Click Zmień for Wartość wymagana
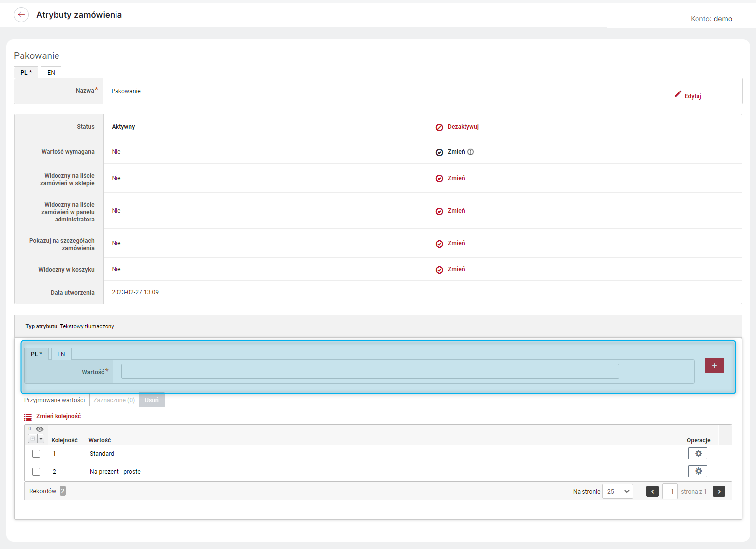756x549 pixels. (x=456, y=152)
